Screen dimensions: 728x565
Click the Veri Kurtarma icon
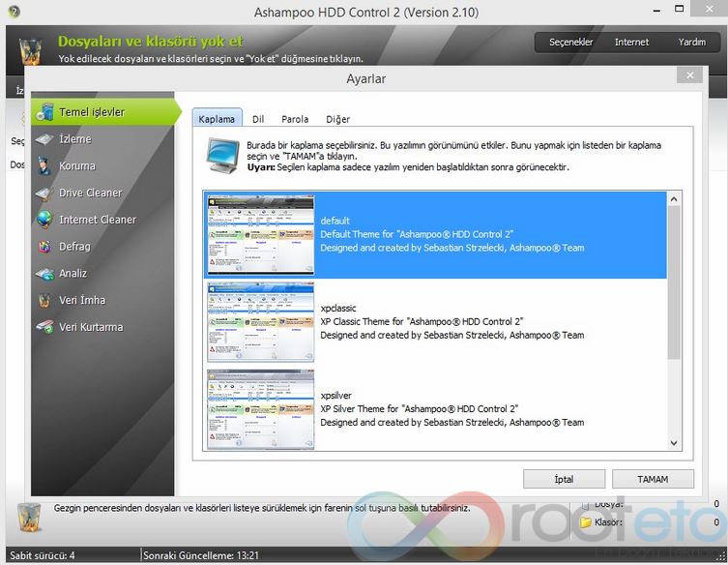45,327
